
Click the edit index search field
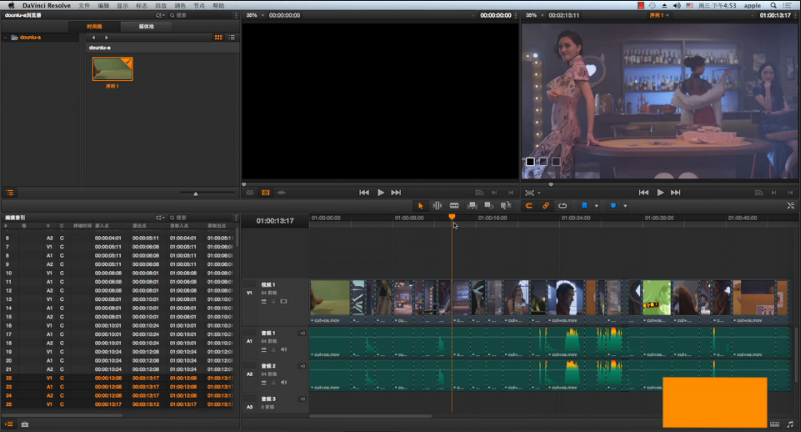point(202,218)
